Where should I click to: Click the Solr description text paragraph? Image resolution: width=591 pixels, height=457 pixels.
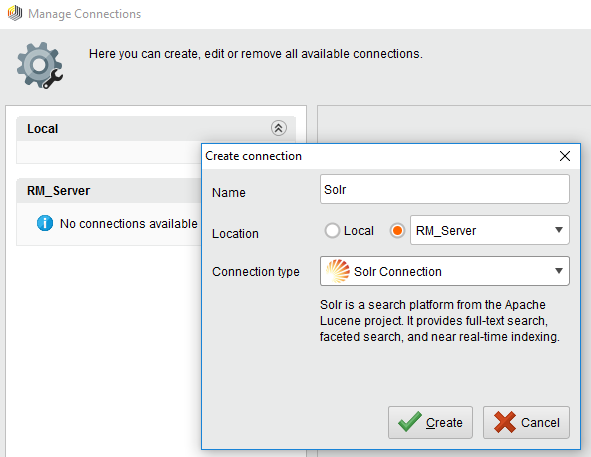[x=439, y=321]
